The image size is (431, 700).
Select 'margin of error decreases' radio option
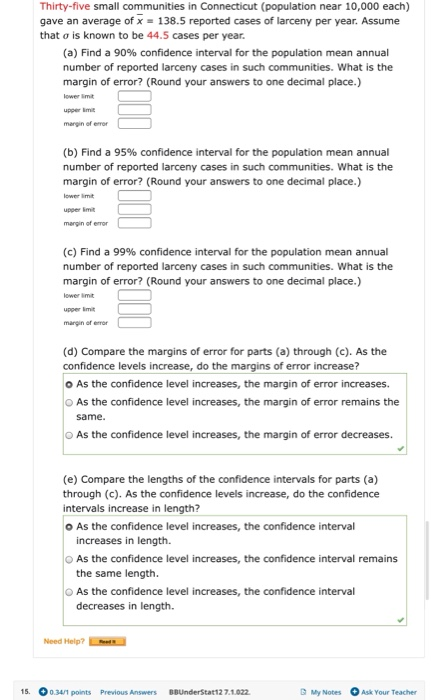pyautogui.click(x=69, y=435)
